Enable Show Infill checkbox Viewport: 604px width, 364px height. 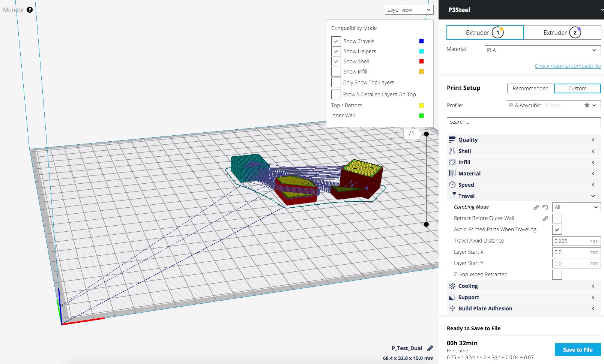[336, 72]
